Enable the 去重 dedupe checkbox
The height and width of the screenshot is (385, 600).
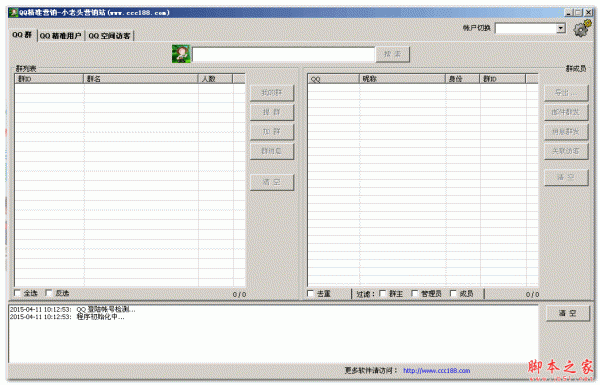[x=310, y=294]
